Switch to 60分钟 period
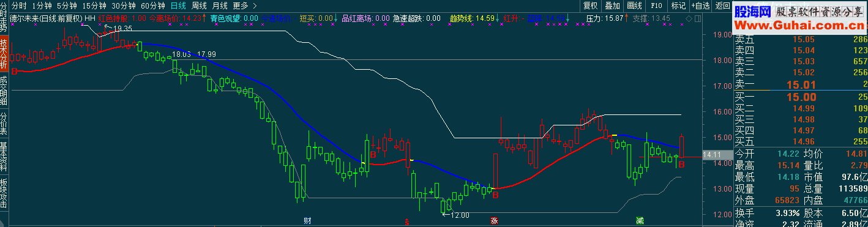The height and width of the screenshot is (227, 868). (152, 6)
